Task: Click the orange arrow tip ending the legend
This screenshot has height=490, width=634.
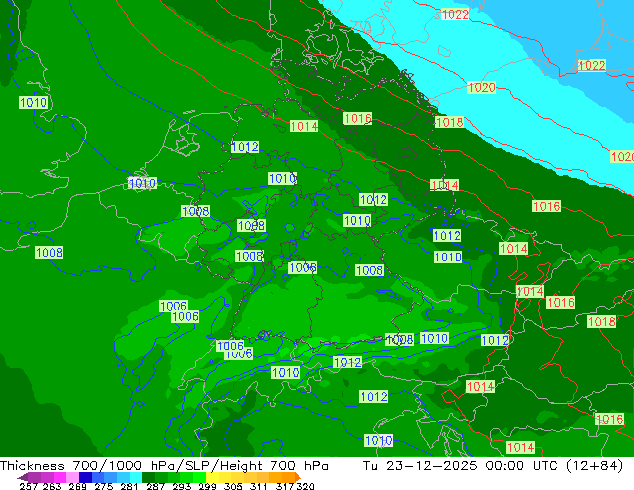Action: (298, 477)
